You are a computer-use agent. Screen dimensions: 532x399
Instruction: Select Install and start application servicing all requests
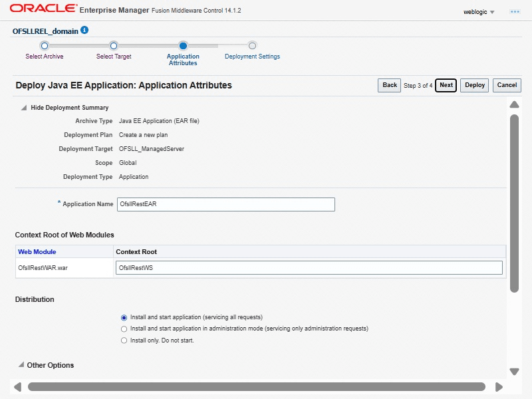(x=124, y=317)
